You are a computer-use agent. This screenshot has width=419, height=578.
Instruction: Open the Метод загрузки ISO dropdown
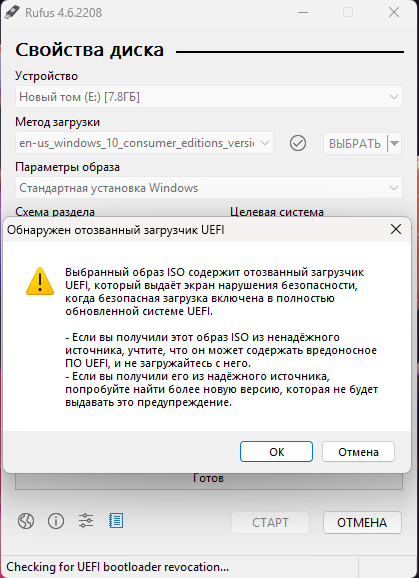144,143
